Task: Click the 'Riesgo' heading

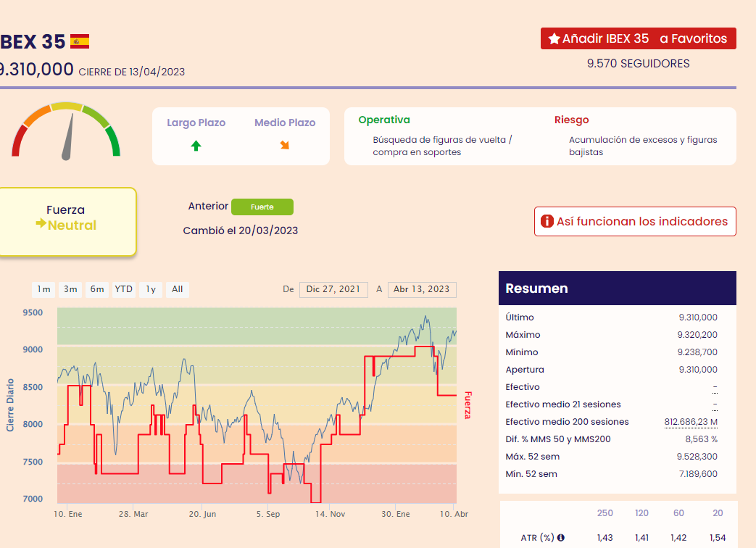Action: (571, 120)
